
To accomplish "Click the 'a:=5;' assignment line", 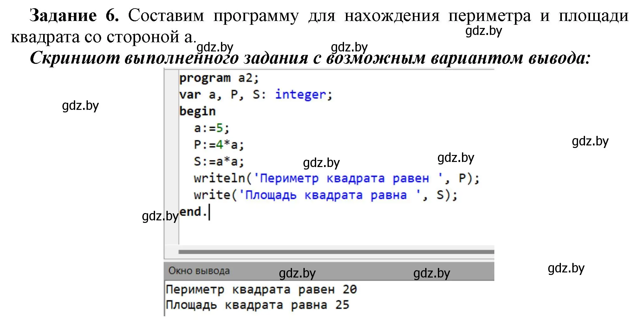I will point(211,128).
